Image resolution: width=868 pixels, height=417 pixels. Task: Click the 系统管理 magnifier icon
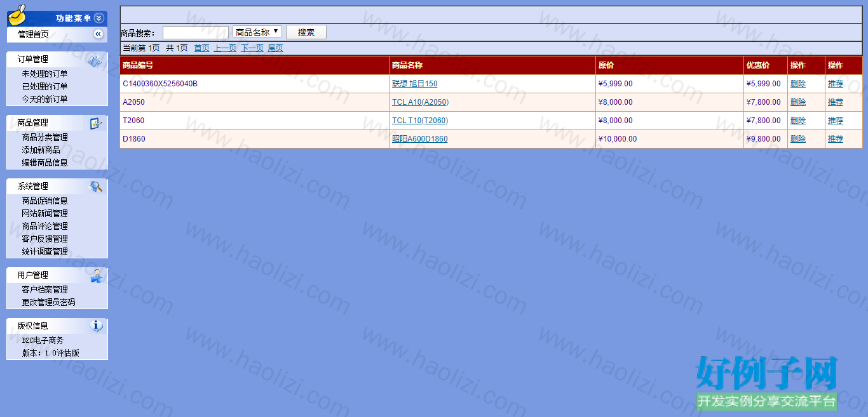[96, 187]
